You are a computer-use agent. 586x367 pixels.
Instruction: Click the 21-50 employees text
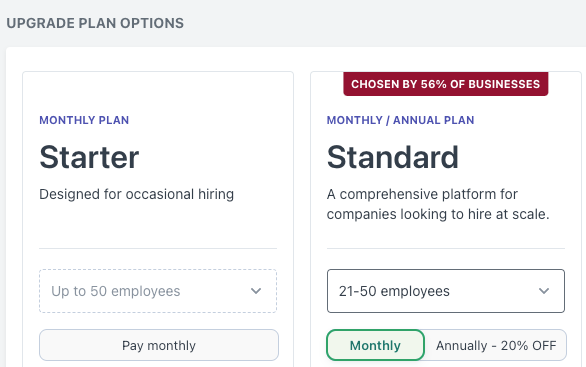click(x=394, y=291)
